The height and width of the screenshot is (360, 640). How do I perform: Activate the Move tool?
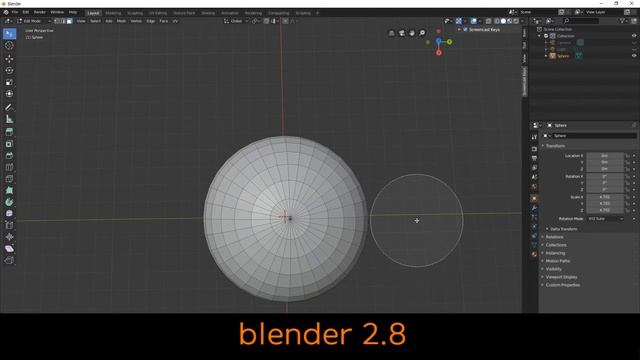[x=9, y=59]
